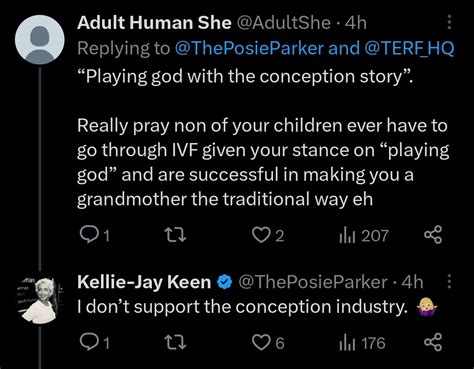Open Kellie-Jay Keen display name

click(144, 282)
